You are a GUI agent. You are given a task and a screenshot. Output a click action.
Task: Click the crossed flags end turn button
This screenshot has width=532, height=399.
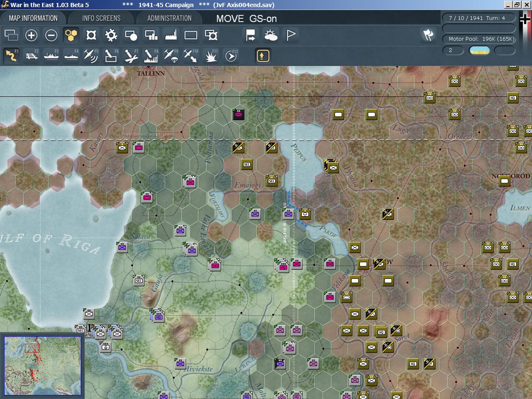(x=428, y=35)
